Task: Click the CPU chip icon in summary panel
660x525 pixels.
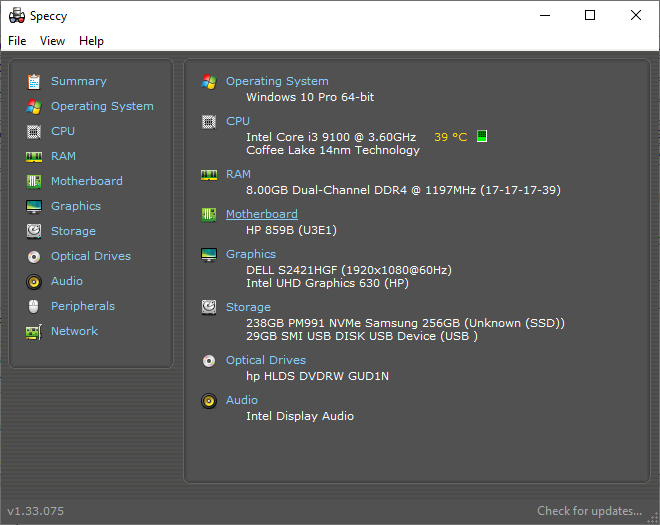Action: pyautogui.click(x=209, y=122)
